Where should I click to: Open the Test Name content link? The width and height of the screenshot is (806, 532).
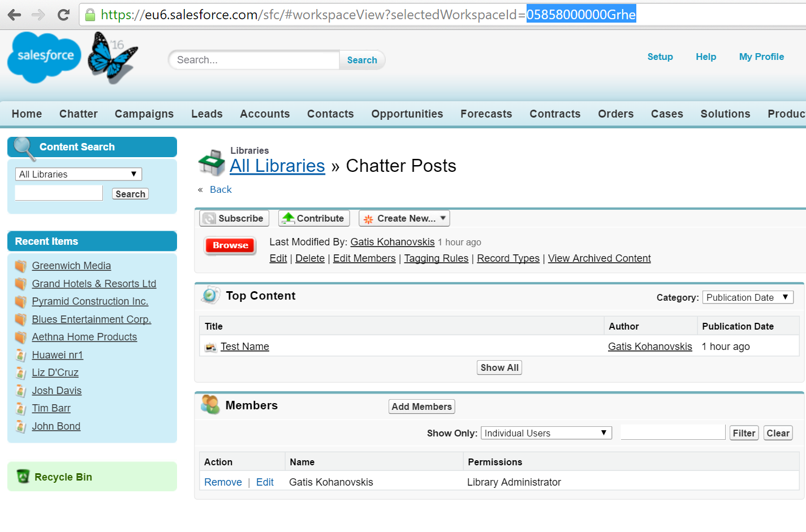pos(245,347)
